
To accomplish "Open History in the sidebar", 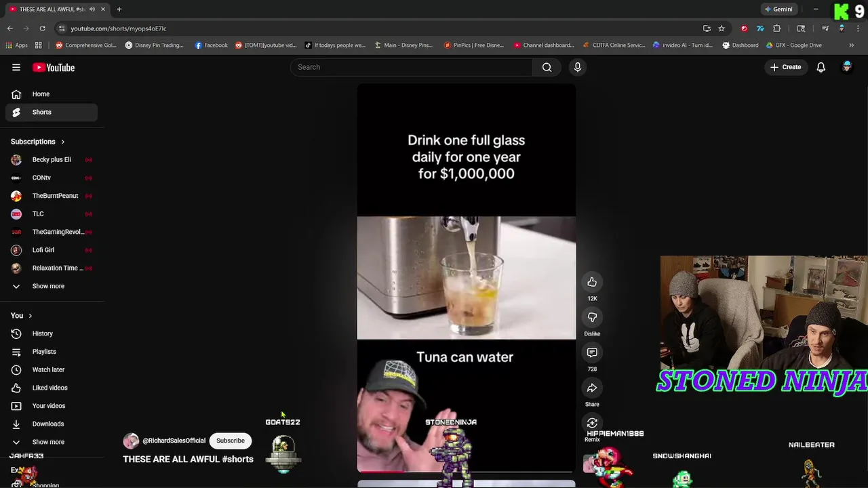I will (x=52, y=333).
